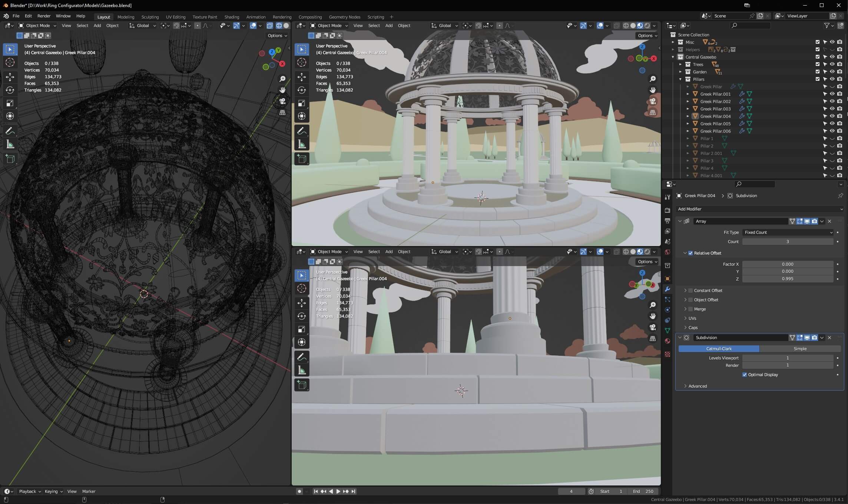Toggle Array modifier realtime viewport display
This screenshot has width=848, height=504.
coord(807,221)
